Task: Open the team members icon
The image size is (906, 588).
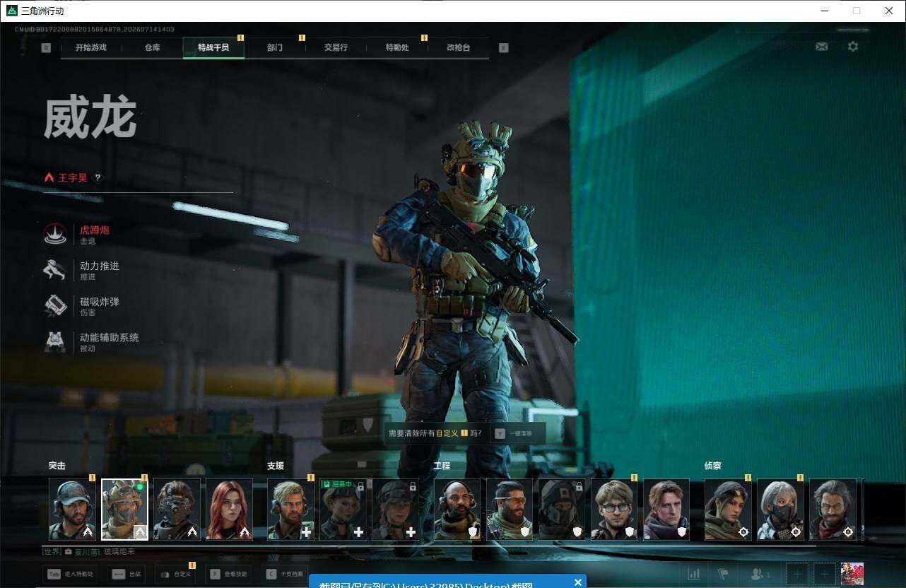Action: (x=761, y=574)
